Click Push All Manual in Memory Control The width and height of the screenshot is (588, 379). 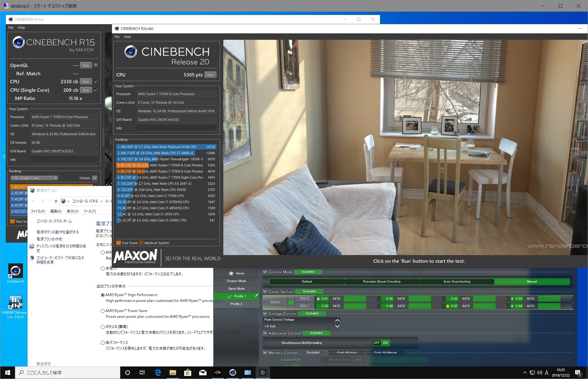[386, 353]
